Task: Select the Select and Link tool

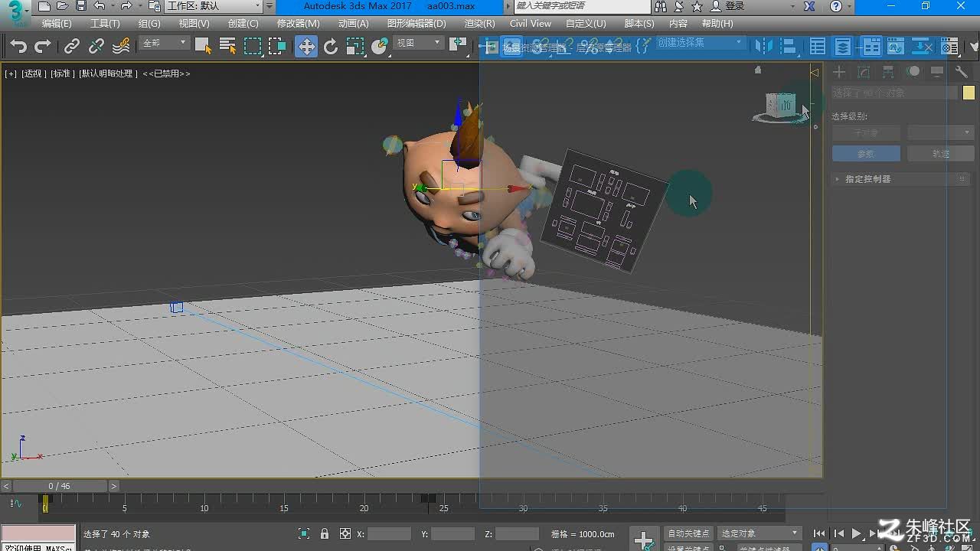Action: [71, 47]
